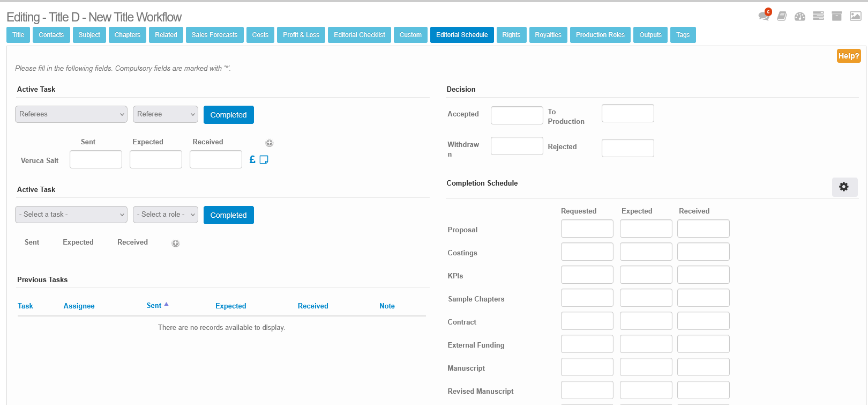Open the image icon in the header
Viewport: 868px width, 405px height.
856,16
